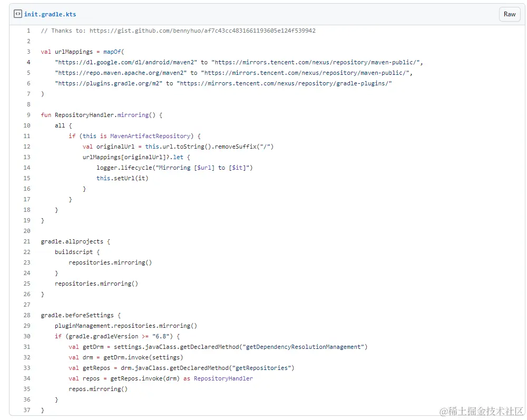Click 'urlMappings[originalUrl]?.let' line
This screenshot has width=527, height=420.
click(x=136, y=157)
